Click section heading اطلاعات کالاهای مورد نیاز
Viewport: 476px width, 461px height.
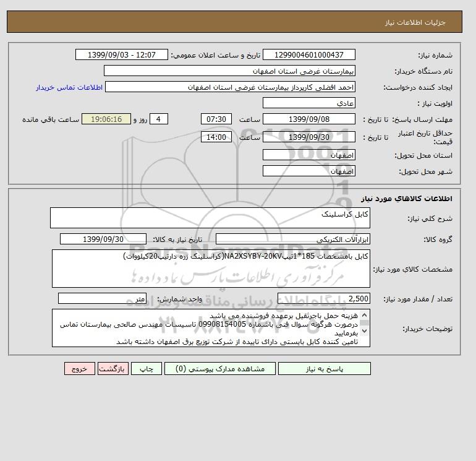click(407, 199)
